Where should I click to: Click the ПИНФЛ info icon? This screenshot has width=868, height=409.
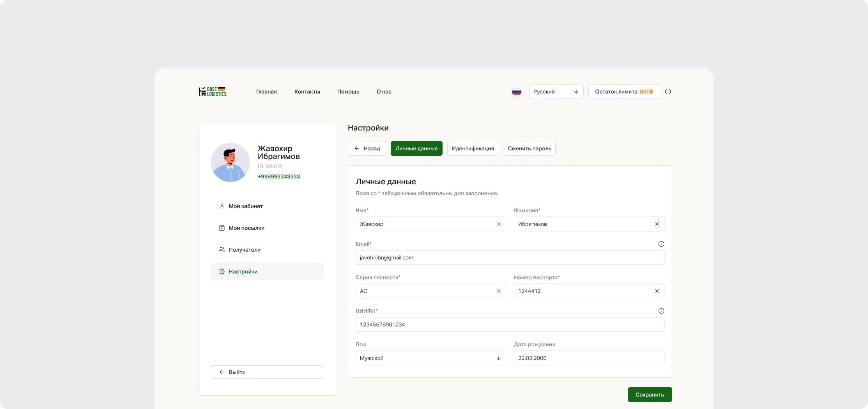pos(661,311)
